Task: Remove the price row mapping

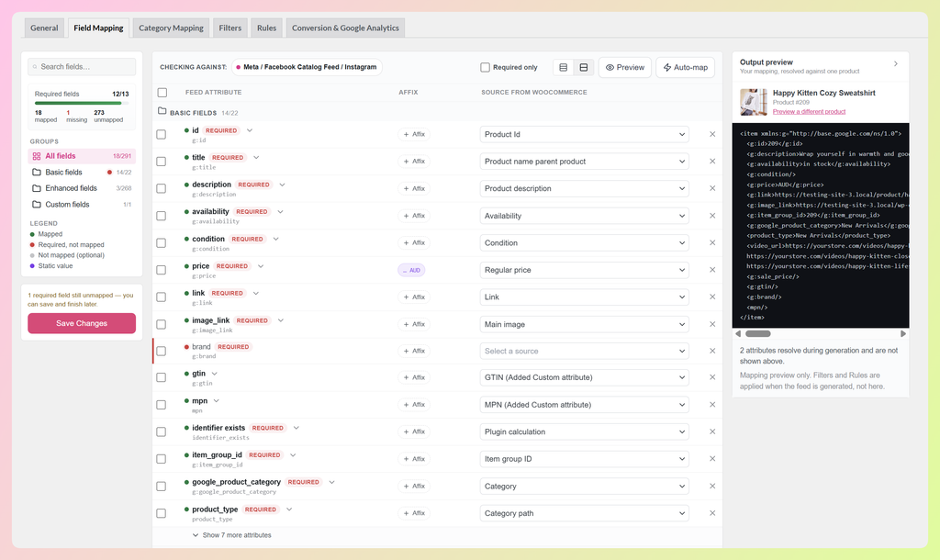Action: [x=712, y=270]
